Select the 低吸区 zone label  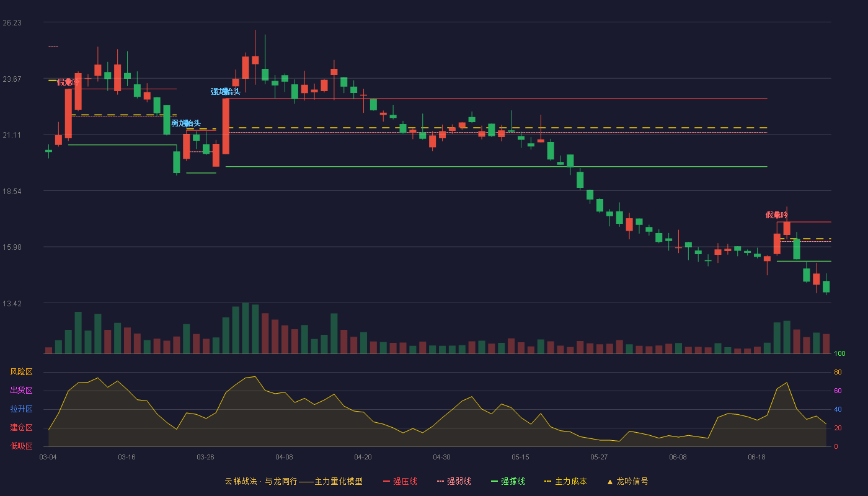21,446
